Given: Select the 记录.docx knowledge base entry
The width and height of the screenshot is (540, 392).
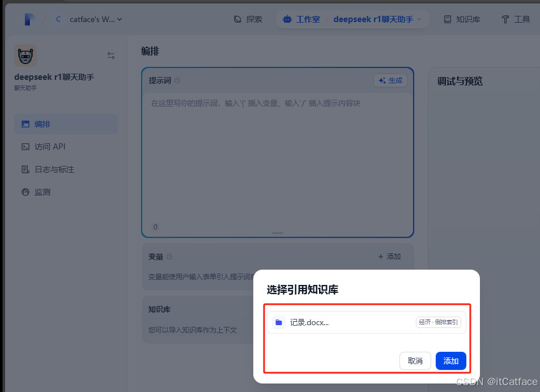Looking at the screenshot, I should [x=367, y=322].
